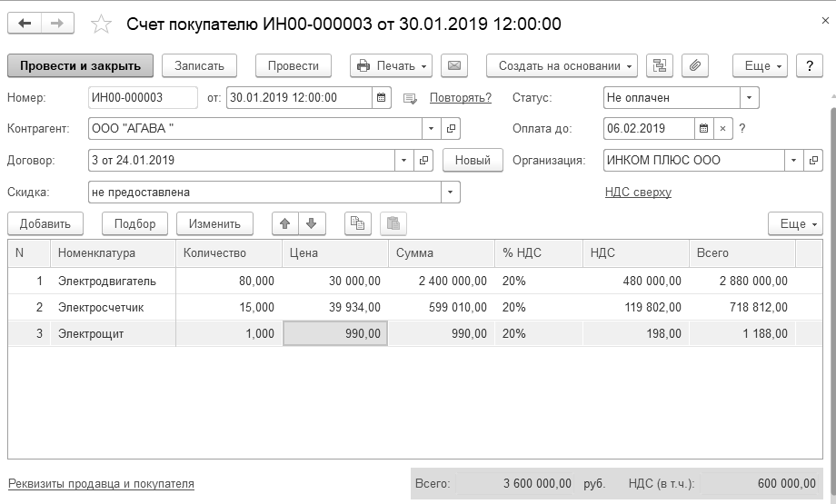This screenshot has height=504, width=836.
Task: Click the Изменить button
Action: tap(214, 223)
